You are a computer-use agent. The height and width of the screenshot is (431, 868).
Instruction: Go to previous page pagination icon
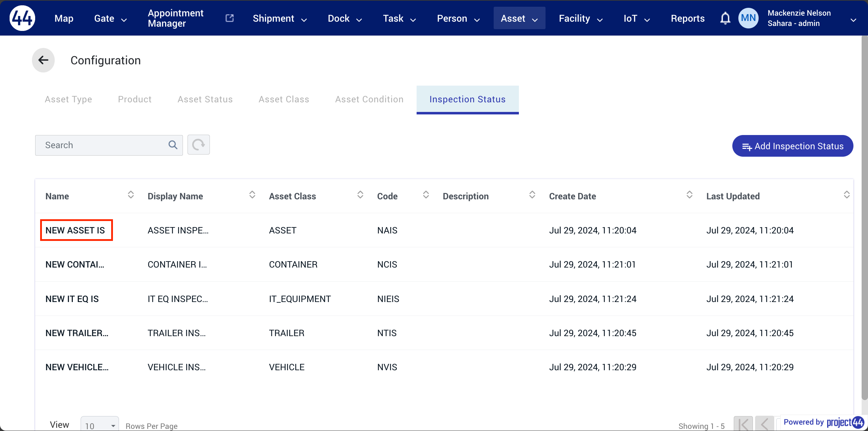(x=765, y=424)
